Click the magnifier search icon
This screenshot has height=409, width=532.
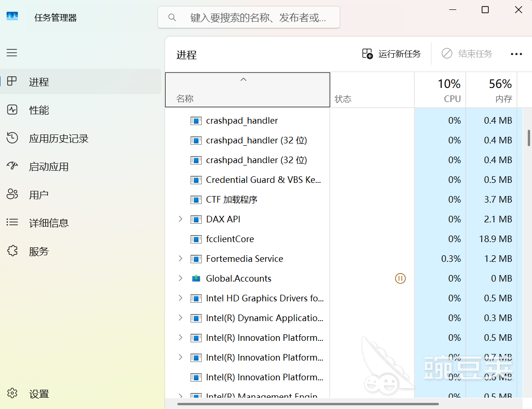172,17
